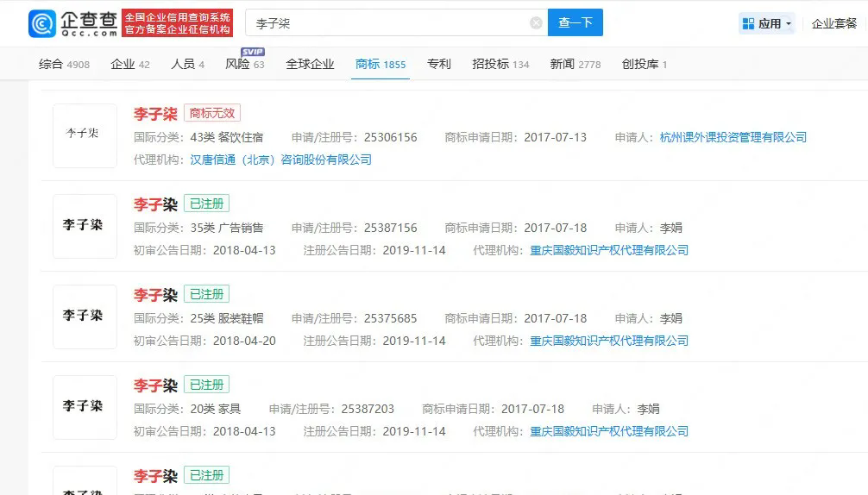Click the 商标无效 status tag

(x=212, y=113)
